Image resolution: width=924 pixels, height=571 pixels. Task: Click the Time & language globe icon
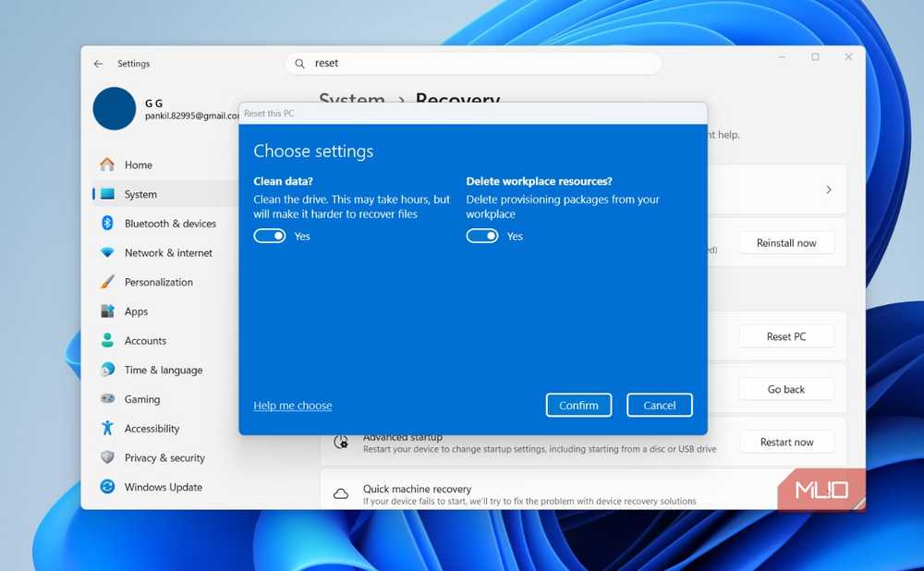click(107, 370)
